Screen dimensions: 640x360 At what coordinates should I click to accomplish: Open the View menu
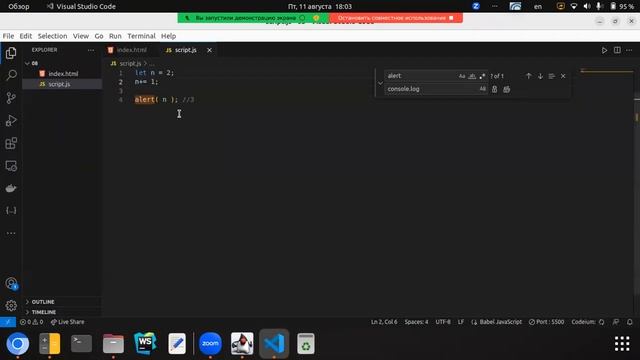81,36
